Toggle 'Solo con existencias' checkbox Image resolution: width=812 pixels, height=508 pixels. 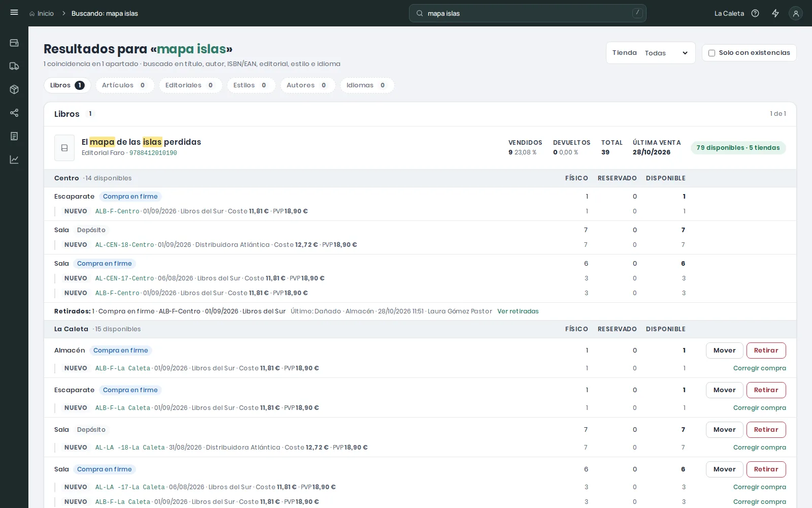click(712, 53)
